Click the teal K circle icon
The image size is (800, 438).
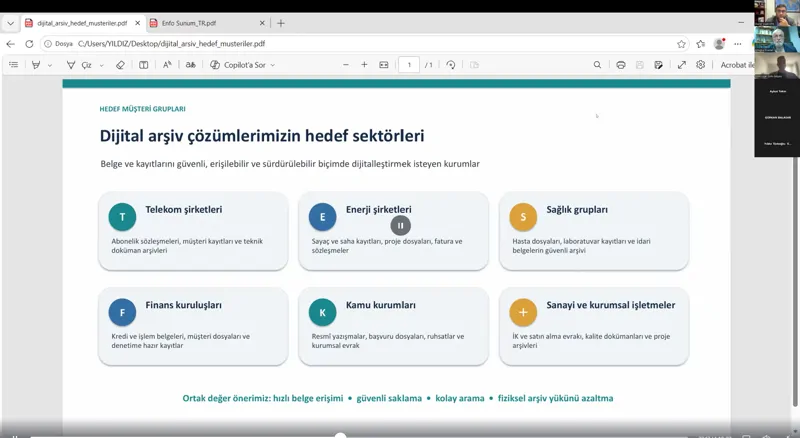(x=322, y=312)
